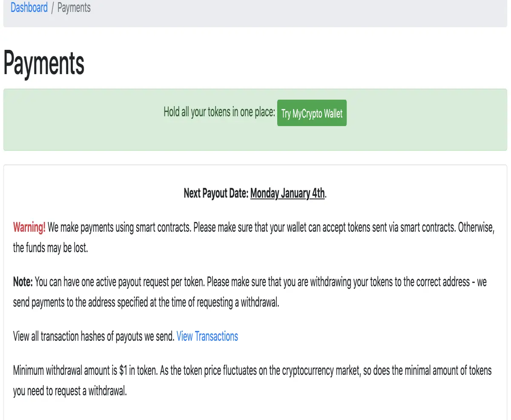Click the large Payments page heading
Screen dimensions: 511x420
(44, 63)
